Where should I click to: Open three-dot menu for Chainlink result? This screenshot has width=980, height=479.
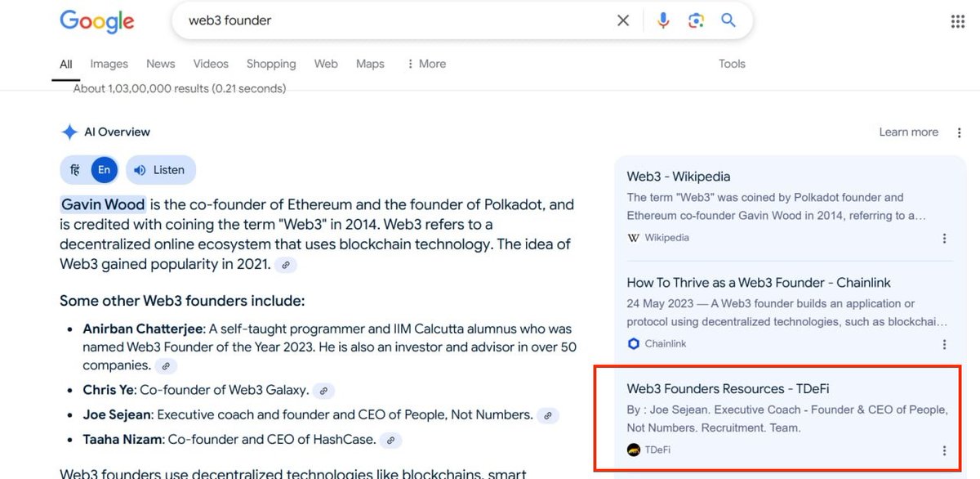(944, 345)
